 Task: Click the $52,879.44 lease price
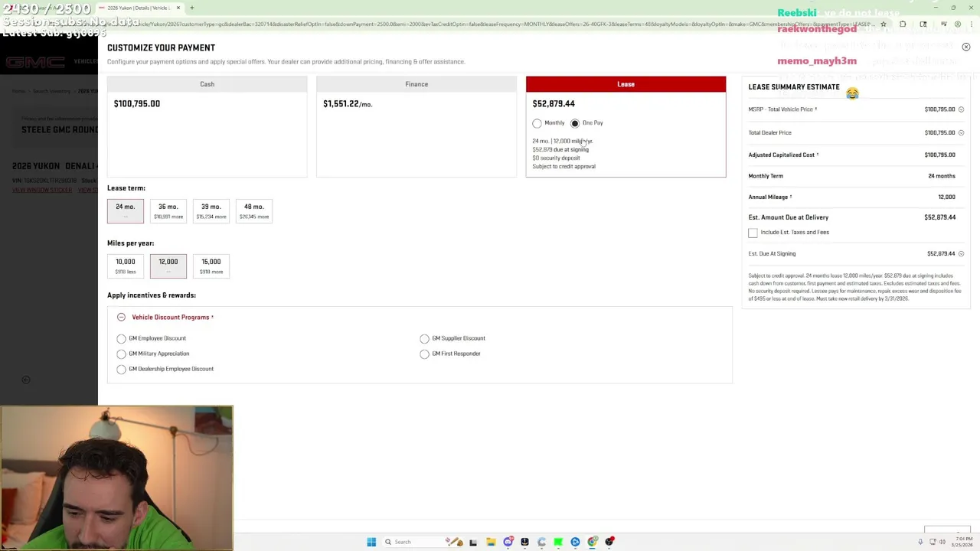click(x=554, y=103)
